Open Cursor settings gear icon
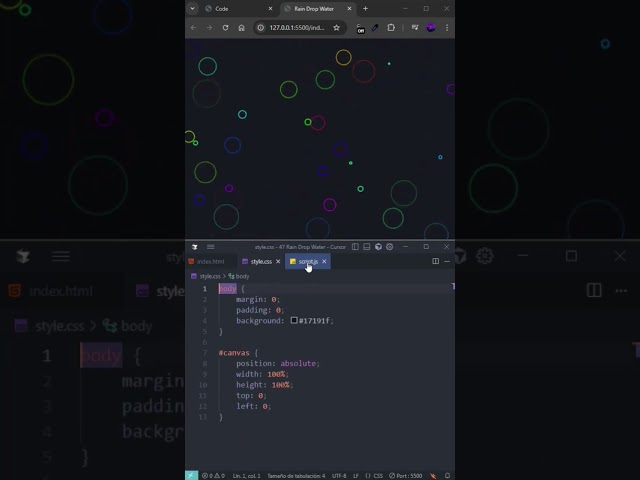The height and width of the screenshot is (480, 640). (390, 247)
